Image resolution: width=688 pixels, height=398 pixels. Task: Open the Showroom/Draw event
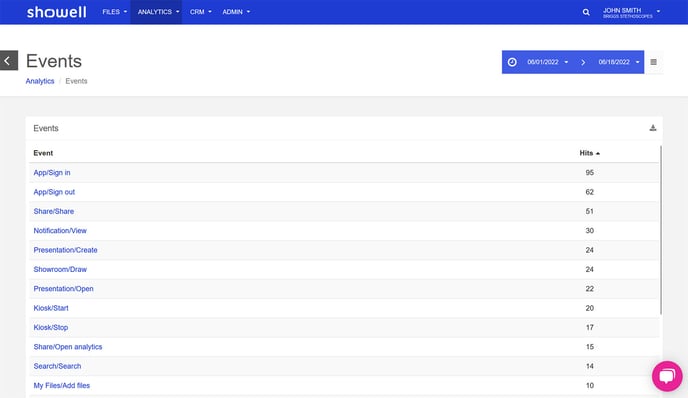pyautogui.click(x=60, y=269)
